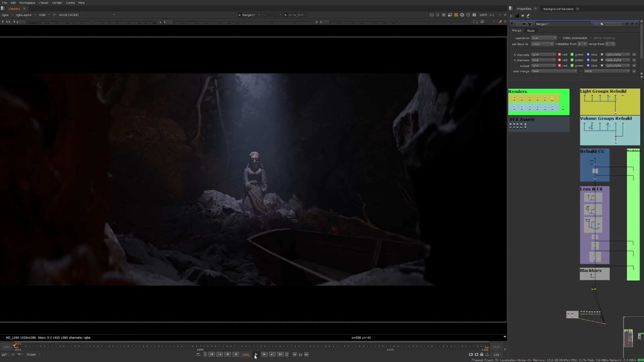This screenshot has height=362, width=644.
Task: Click the Merge17 node color swatch button
Action: tap(596, 24)
